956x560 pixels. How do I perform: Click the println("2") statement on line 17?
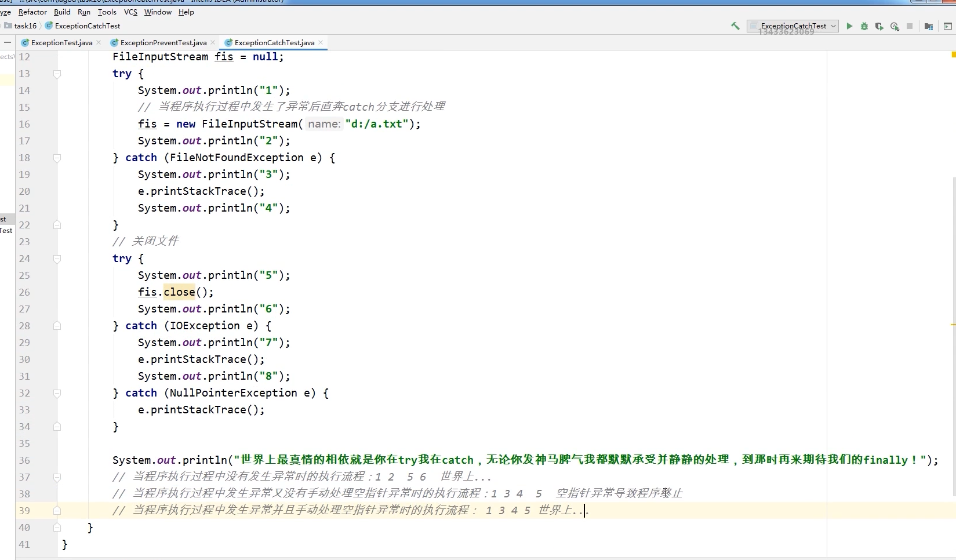point(214,141)
